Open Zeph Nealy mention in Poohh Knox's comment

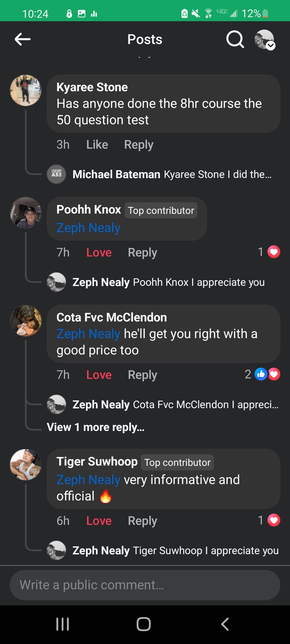click(x=88, y=228)
